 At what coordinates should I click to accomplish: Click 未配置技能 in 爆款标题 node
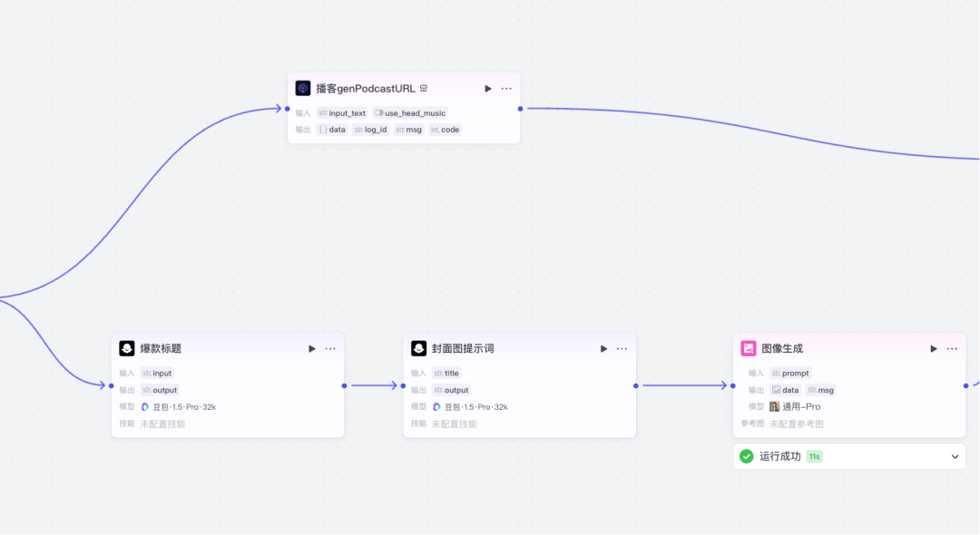[162, 423]
